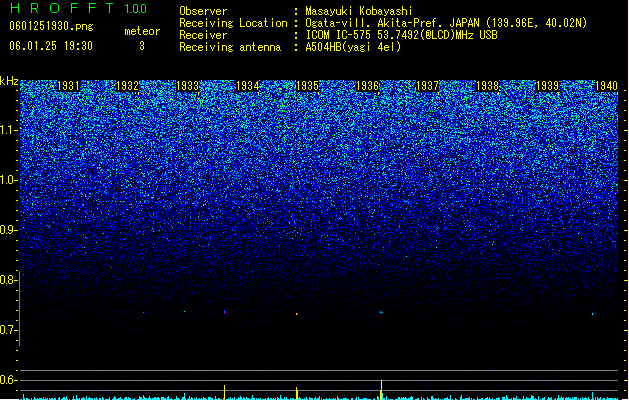Click the 0.7 kHz axis label

(9, 330)
